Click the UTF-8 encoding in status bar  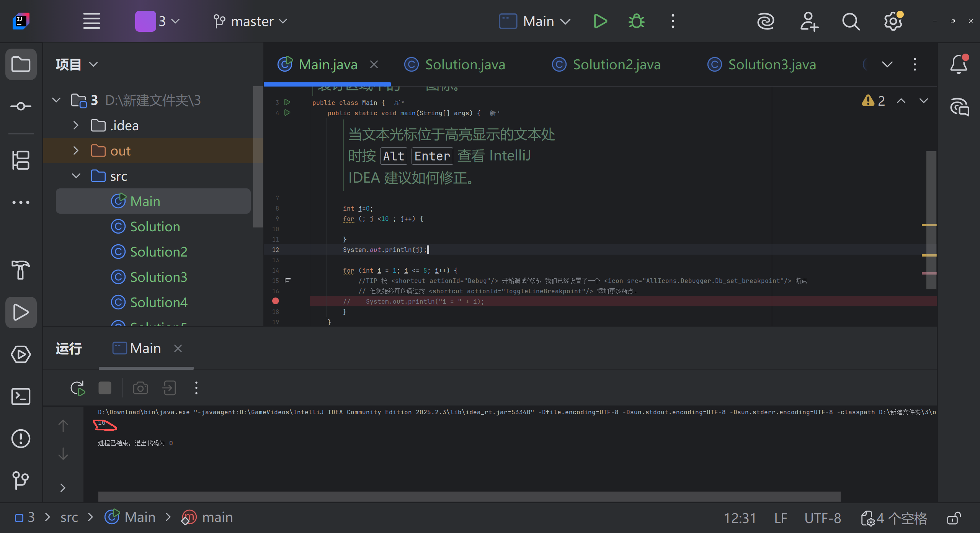(823, 518)
